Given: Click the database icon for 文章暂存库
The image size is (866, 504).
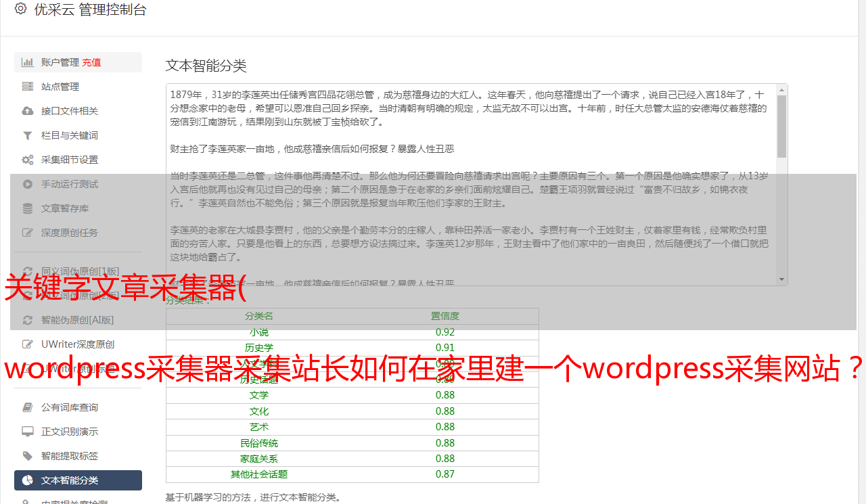Looking at the screenshot, I should click(28, 208).
